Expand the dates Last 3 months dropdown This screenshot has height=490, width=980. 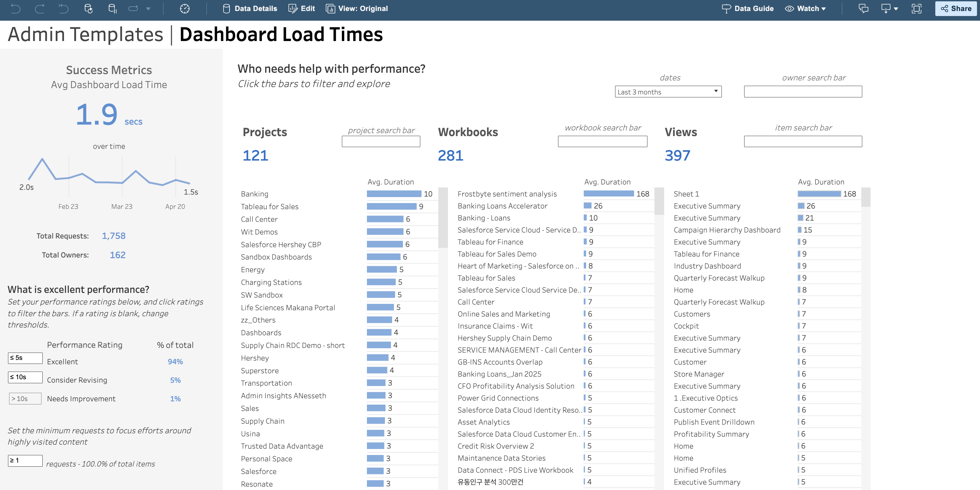point(668,92)
